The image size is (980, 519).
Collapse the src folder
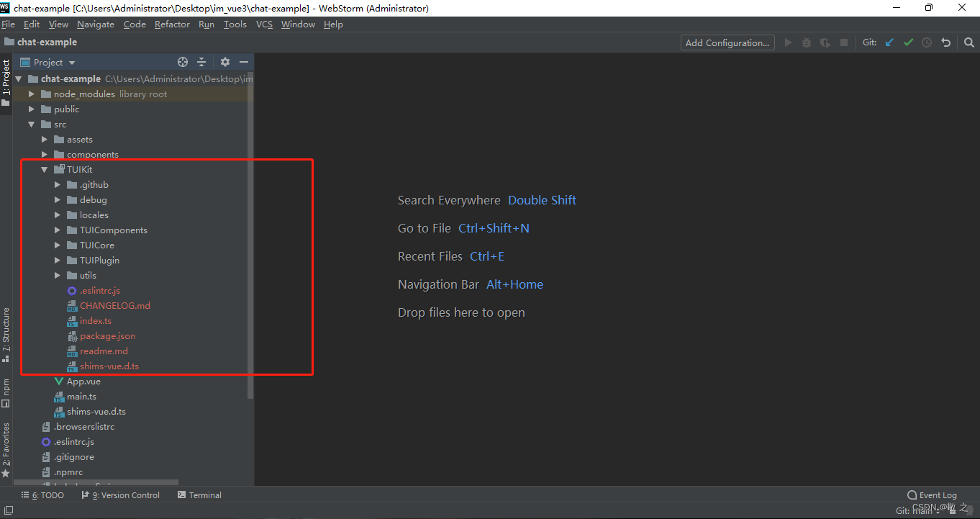pos(31,125)
